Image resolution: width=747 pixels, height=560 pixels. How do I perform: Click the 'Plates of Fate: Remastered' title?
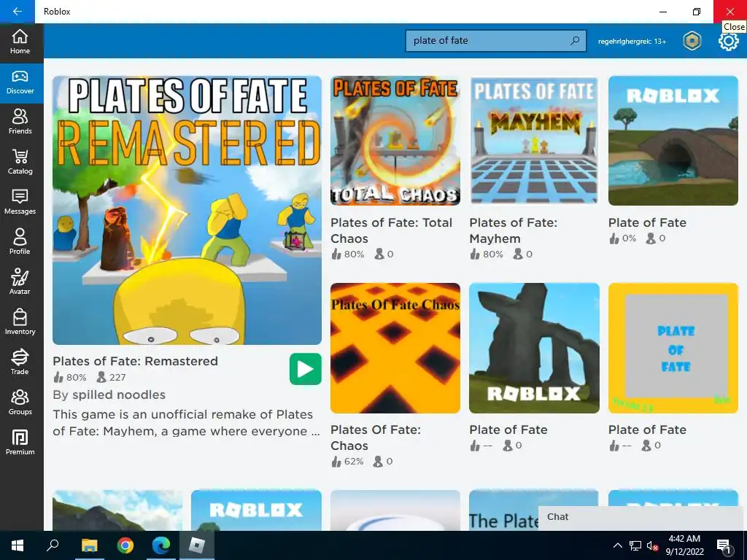point(135,362)
